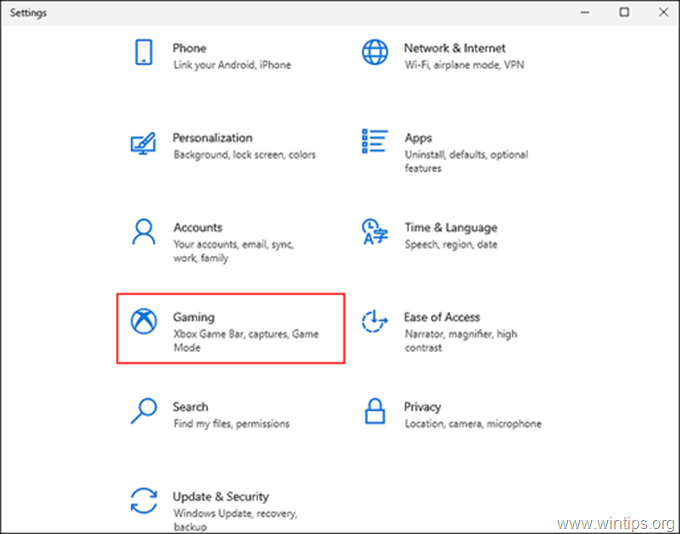The image size is (680, 534).
Task: Open the Phone settings heading
Action: click(190, 48)
